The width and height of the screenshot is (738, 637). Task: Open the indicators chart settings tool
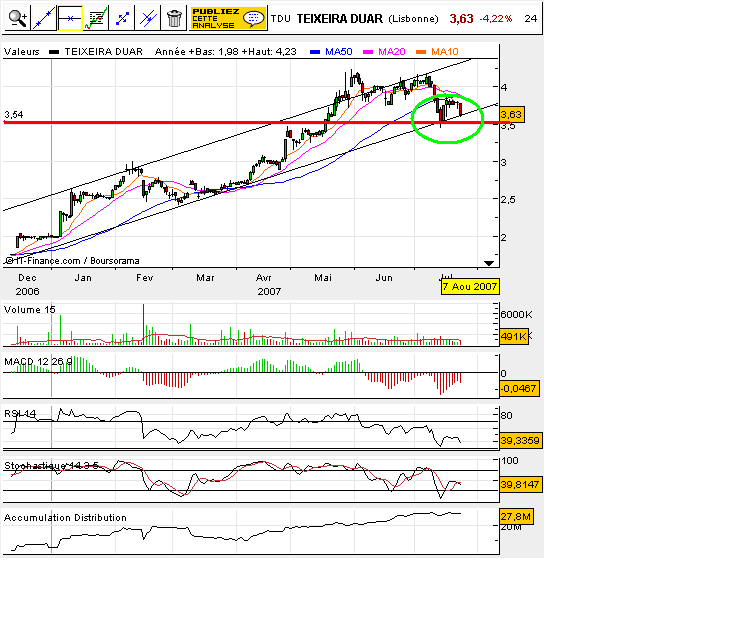click(x=96, y=18)
